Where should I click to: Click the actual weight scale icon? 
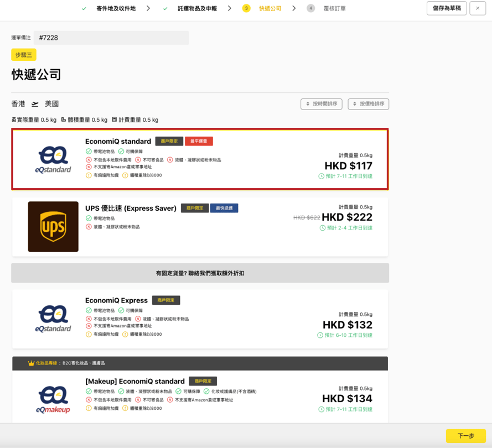(14, 119)
